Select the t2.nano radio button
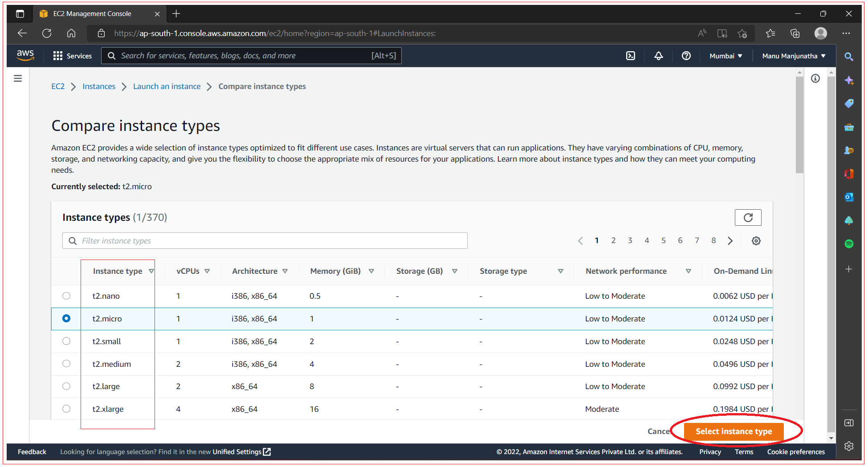 point(66,296)
